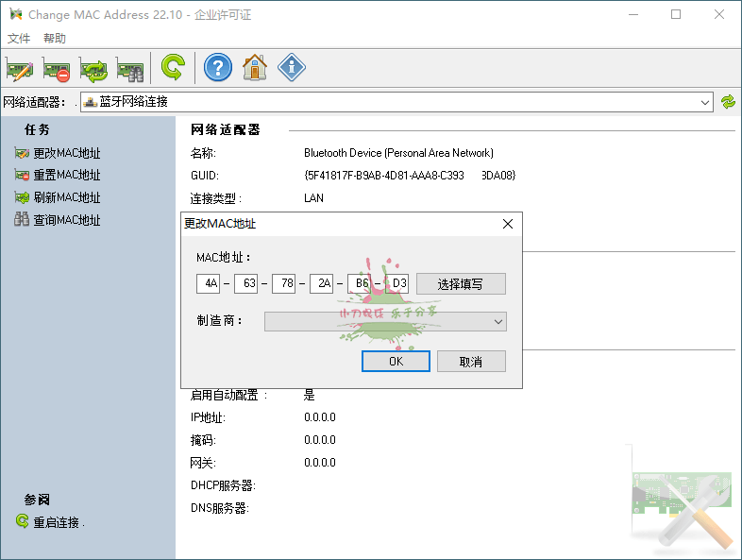Select the 重启连接 link in sidebar
Image resolution: width=742 pixels, height=560 pixels.
pos(59,522)
